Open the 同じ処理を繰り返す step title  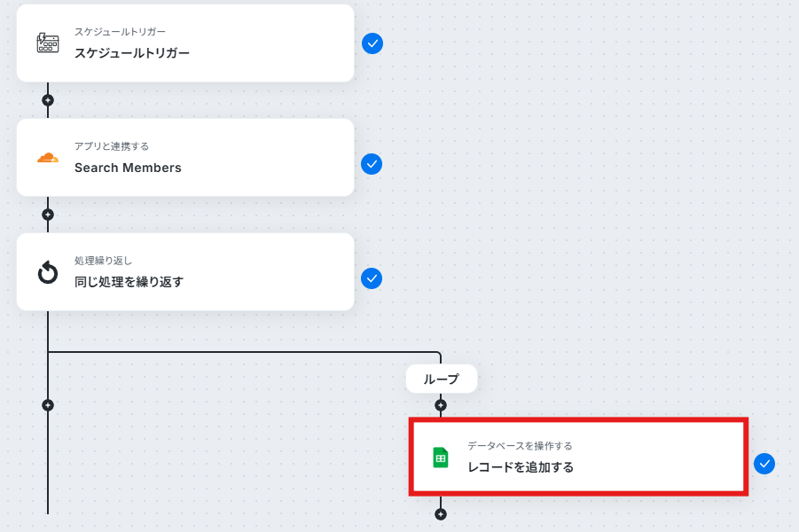pos(129,282)
